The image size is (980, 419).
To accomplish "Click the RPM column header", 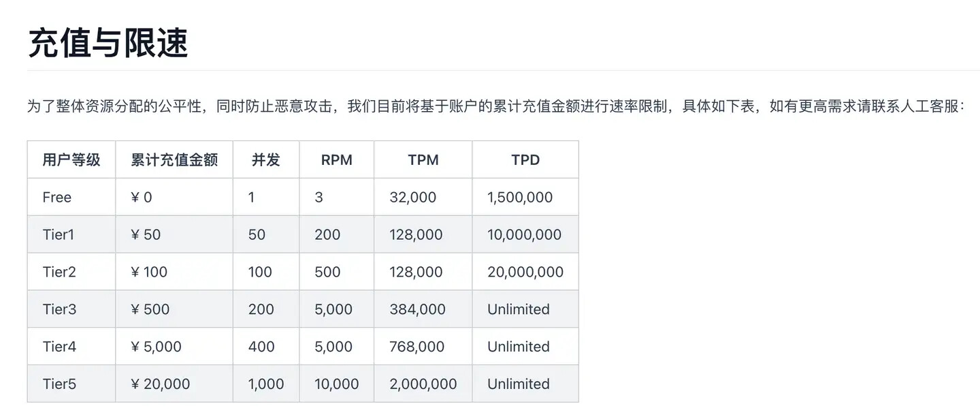I will 337,160.
